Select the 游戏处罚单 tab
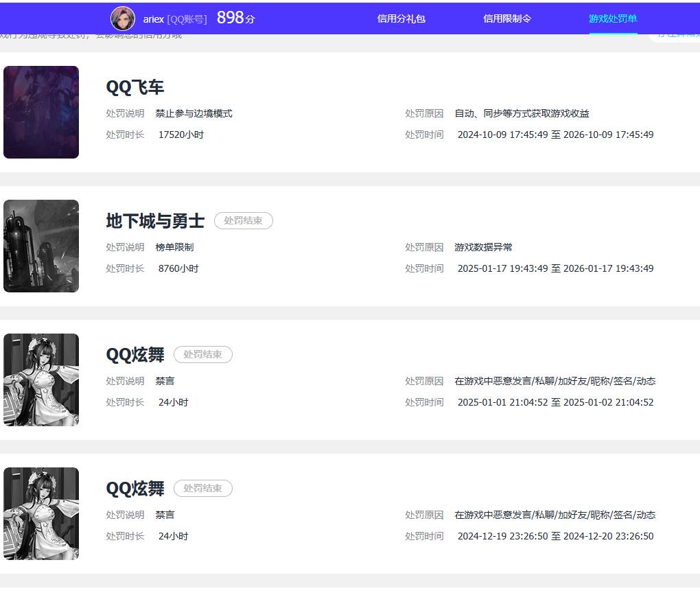Image resolution: width=700 pixels, height=593 pixels. click(x=613, y=19)
